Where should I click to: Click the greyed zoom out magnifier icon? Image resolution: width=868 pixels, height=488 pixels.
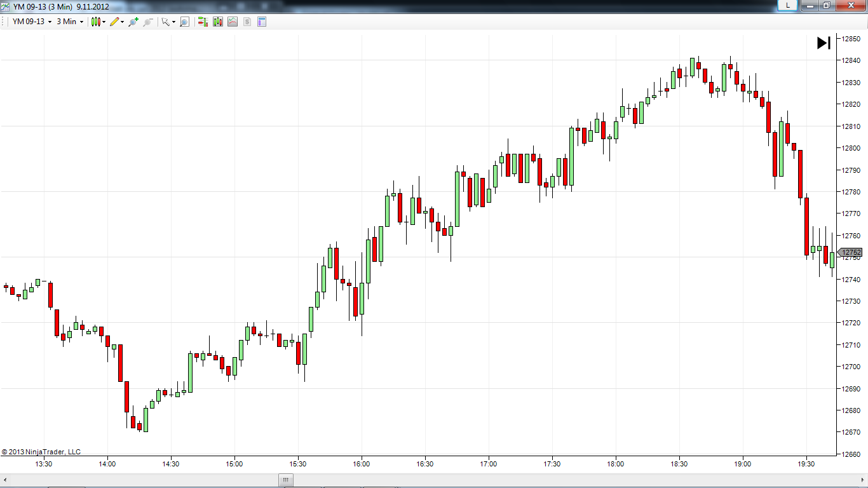[148, 22]
